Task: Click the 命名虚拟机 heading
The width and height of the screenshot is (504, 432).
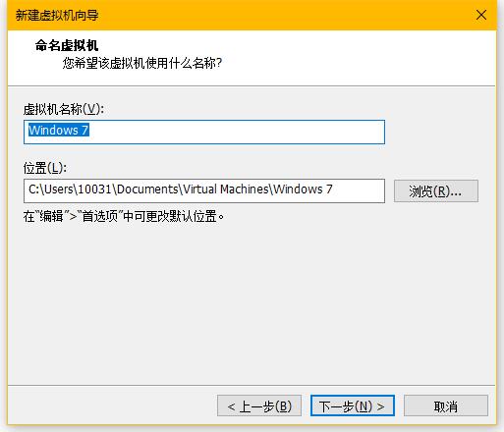Action: [x=67, y=45]
